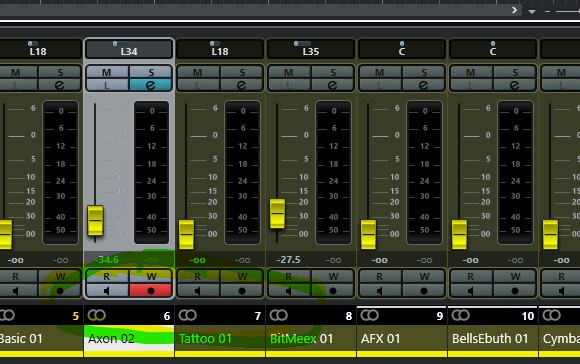Record-enable the AFX 01 channel

click(x=424, y=291)
